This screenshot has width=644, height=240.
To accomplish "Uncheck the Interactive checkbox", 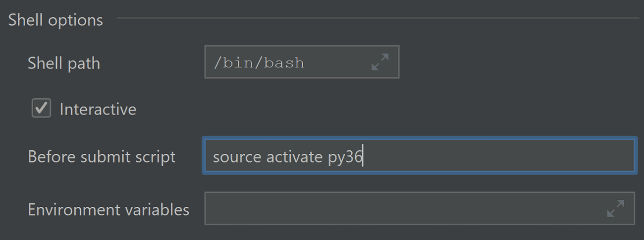I will point(41,108).
